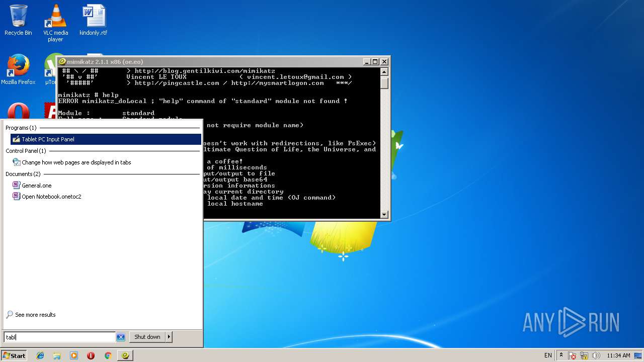Open Windows Explorer from the taskbar
644x362 pixels.
57,355
